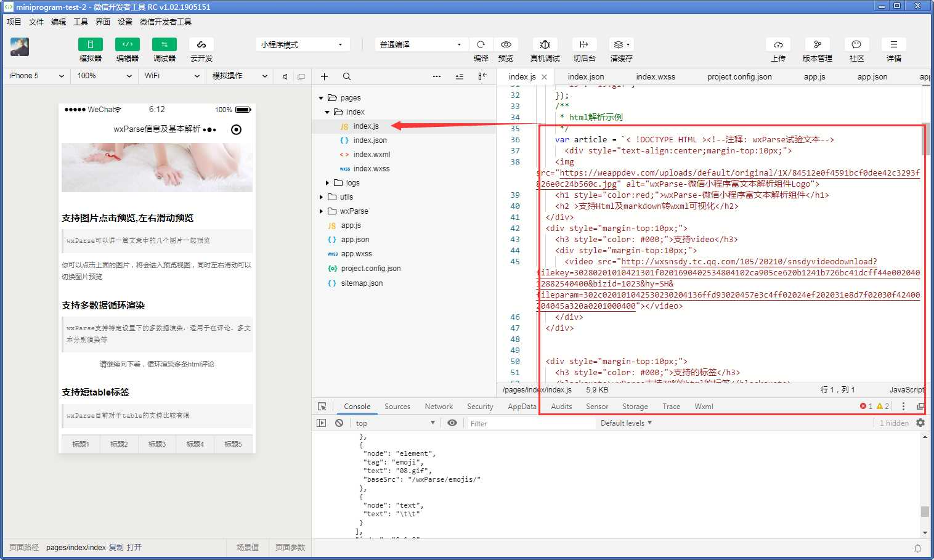The image size is (934, 560).
Task: Switch to the AppData devtools tab
Action: pos(522,407)
